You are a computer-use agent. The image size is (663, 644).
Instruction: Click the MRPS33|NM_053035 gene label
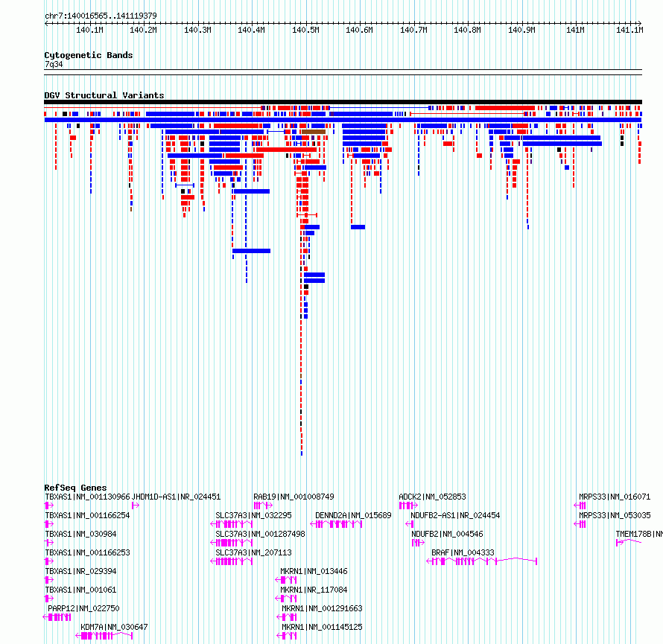615,515
